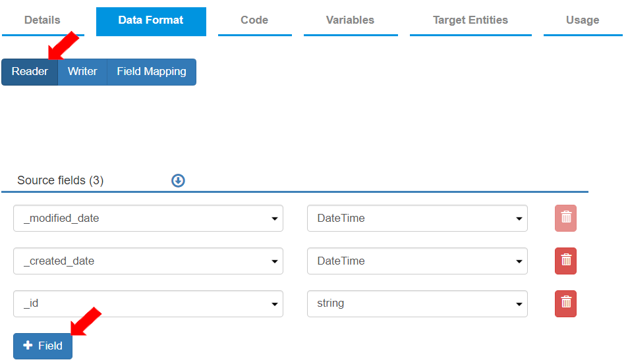Show the Field Mapping section
Screen dimensions: 628x364
point(152,72)
